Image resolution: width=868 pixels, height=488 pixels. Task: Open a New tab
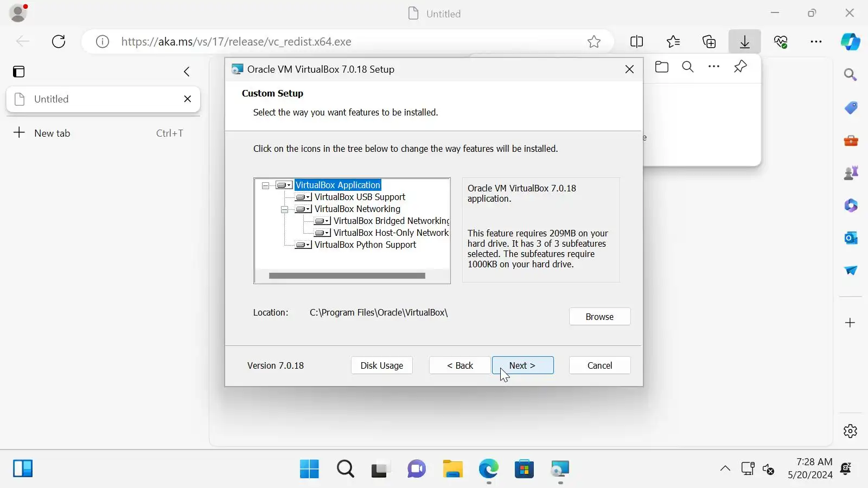point(103,133)
